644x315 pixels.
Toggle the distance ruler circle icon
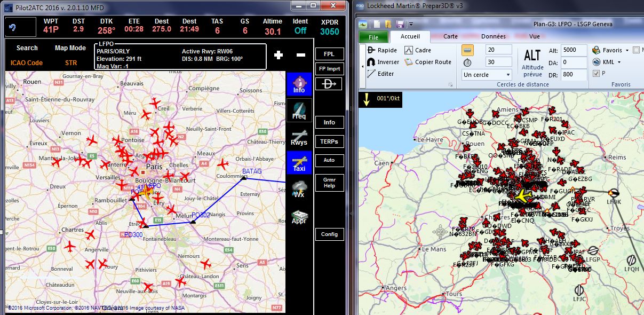pyautogui.click(x=468, y=50)
